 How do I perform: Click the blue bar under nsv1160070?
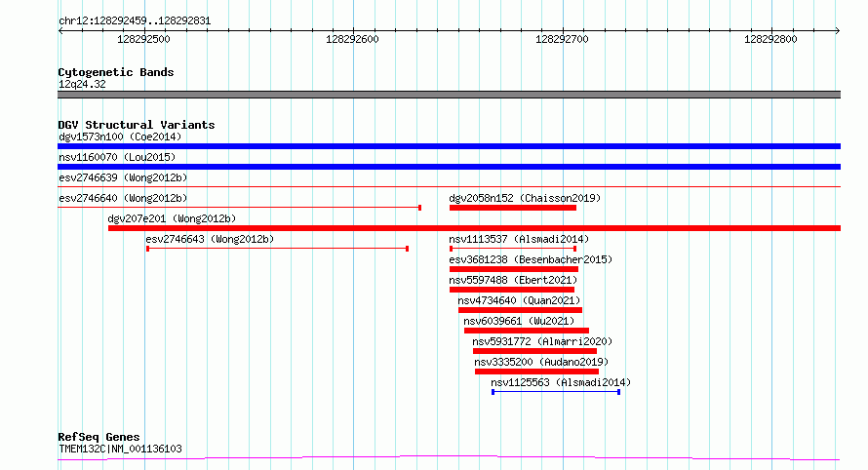449,167
